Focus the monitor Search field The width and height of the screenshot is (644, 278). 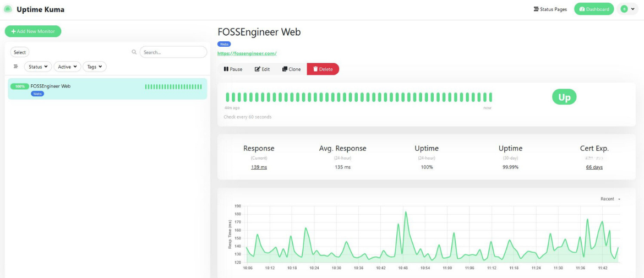(x=173, y=52)
